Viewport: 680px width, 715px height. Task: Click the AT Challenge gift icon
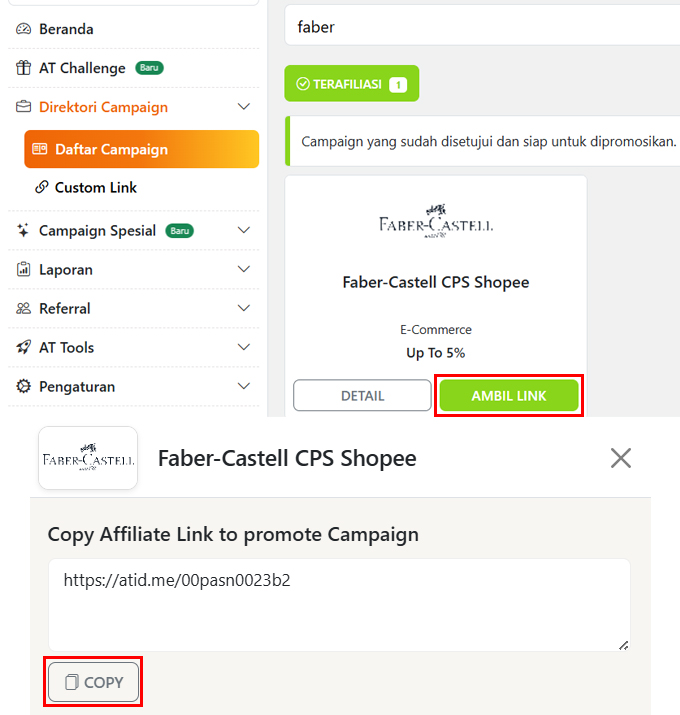point(23,68)
